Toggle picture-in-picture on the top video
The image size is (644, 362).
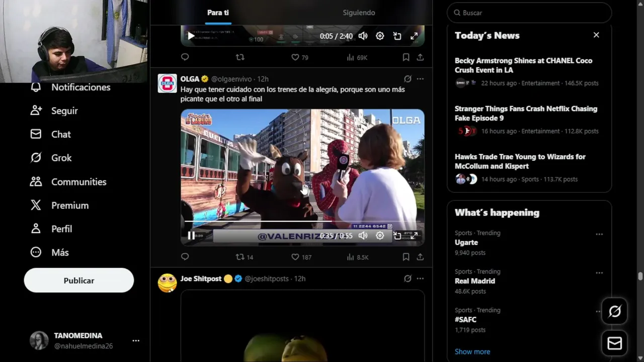click(x=397, y=36)
